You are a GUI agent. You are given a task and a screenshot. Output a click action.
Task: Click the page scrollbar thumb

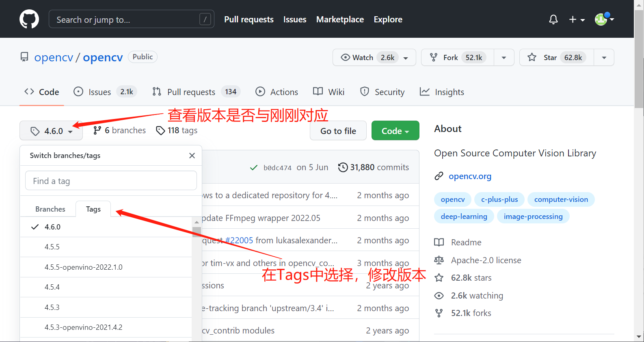click(639, 58)
